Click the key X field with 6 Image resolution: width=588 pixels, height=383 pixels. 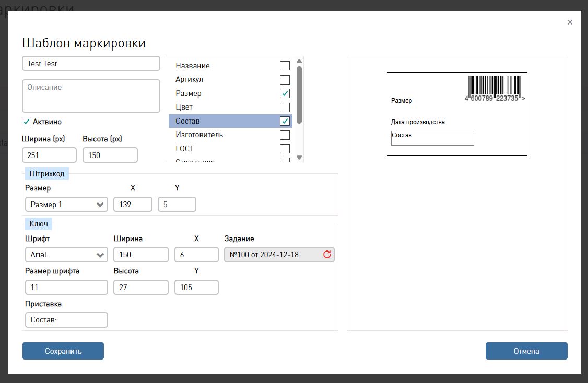coord(196,255)
